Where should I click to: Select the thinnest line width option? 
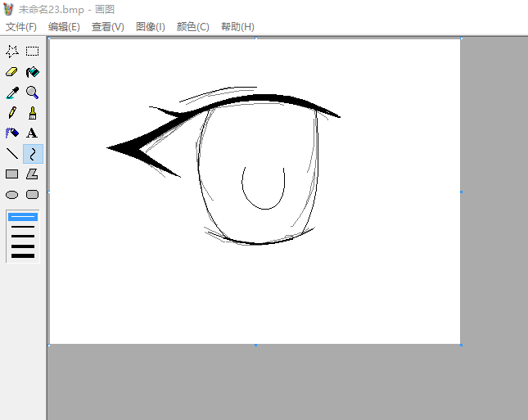23,217
